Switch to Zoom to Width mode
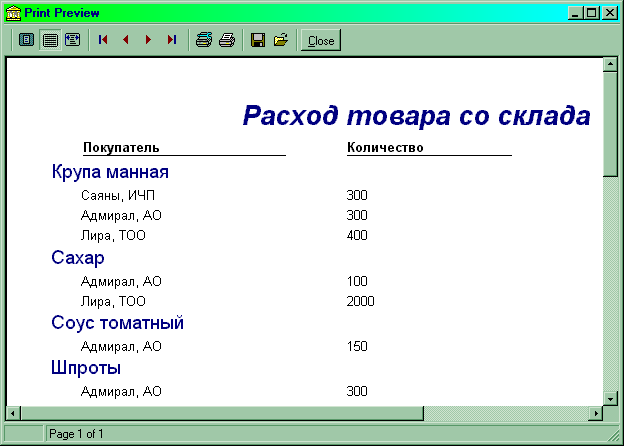The width and height of the screenshot is (624, 446). pos(72,40)
